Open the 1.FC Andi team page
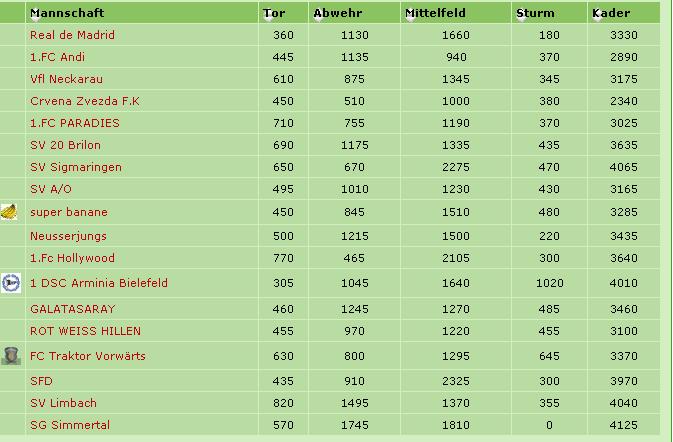The height and width of the screenshot is (442, 673). pos(57,57)
